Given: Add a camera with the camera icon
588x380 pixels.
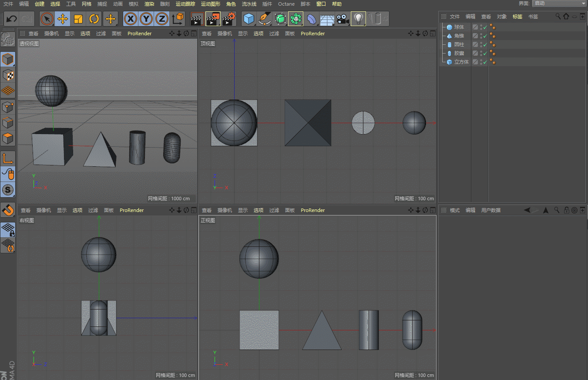Looking at the screenshot, I should pyautogui.click(x=343, y=19).
